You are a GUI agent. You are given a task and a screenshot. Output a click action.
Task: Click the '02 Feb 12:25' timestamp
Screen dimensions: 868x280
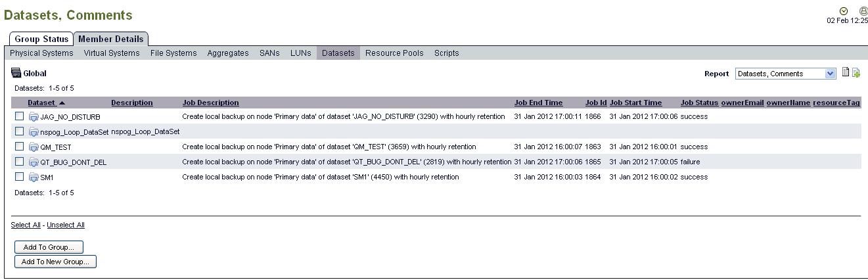847,20
